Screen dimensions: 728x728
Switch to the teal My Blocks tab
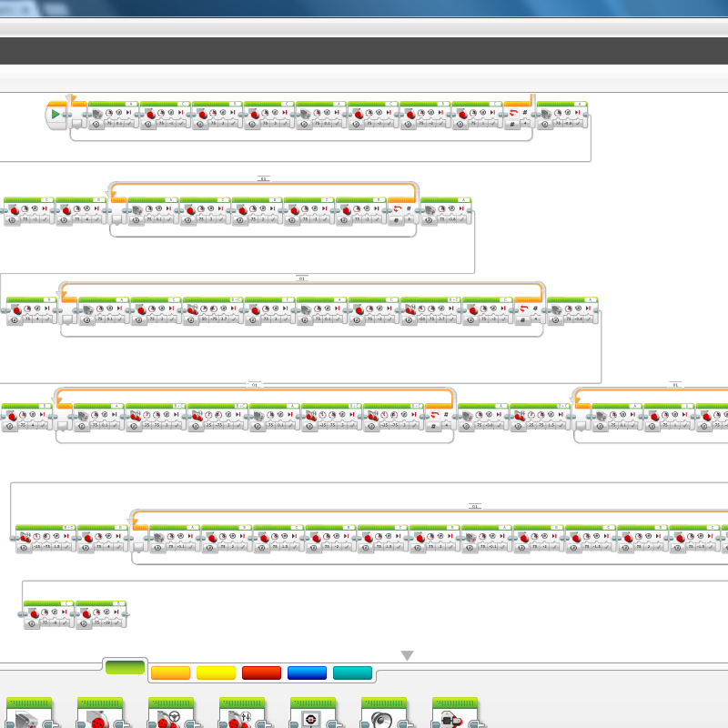352,672
